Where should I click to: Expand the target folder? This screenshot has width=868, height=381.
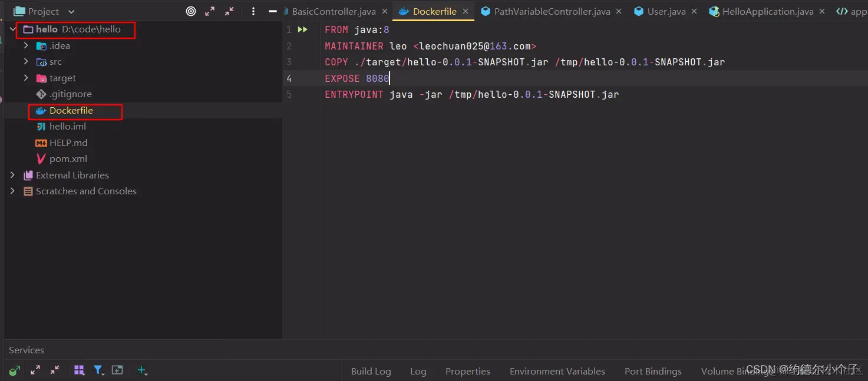point(26,78)
